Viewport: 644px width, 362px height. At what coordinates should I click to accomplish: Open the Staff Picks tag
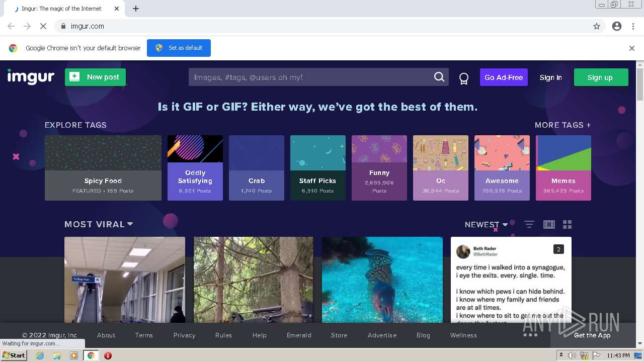(x=318, y=168)
